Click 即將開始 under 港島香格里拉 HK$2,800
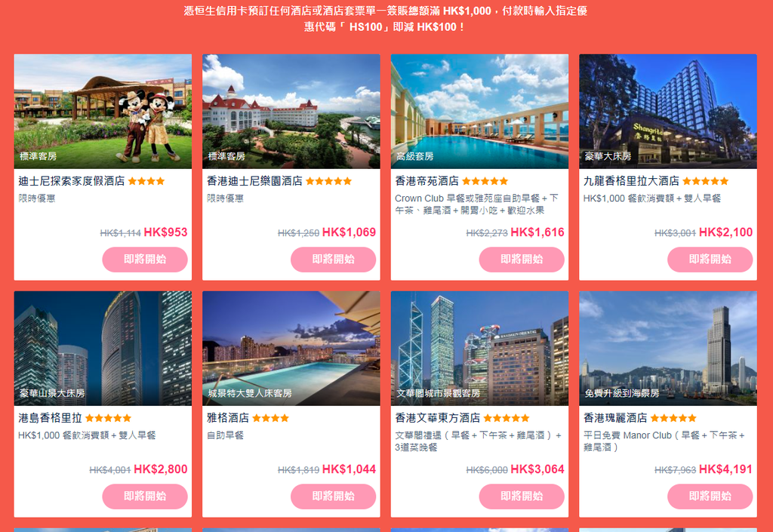 pyautogui.click(x=145, y=497)
